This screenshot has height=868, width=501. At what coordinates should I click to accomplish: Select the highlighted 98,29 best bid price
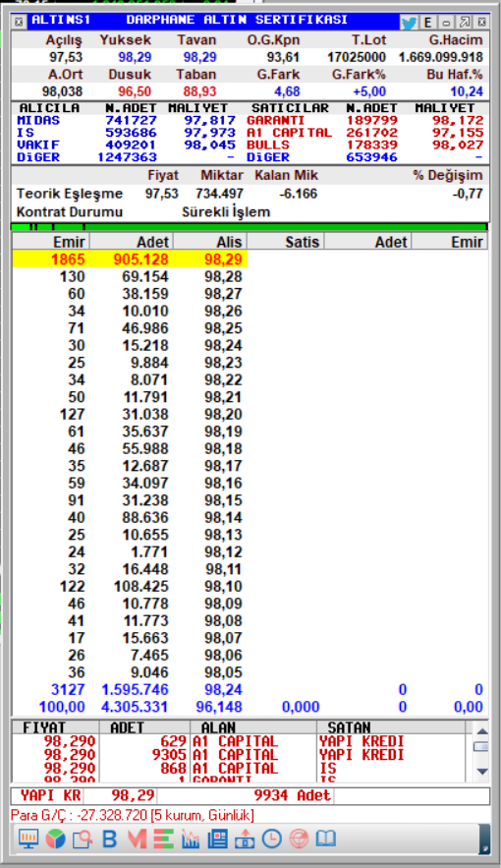223,260
